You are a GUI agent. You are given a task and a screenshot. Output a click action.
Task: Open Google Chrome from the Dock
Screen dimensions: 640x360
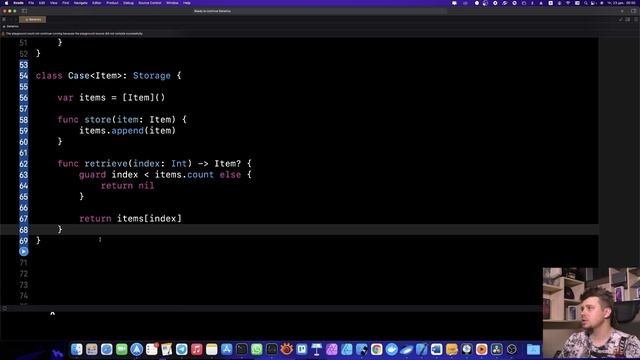coord(376,349)
